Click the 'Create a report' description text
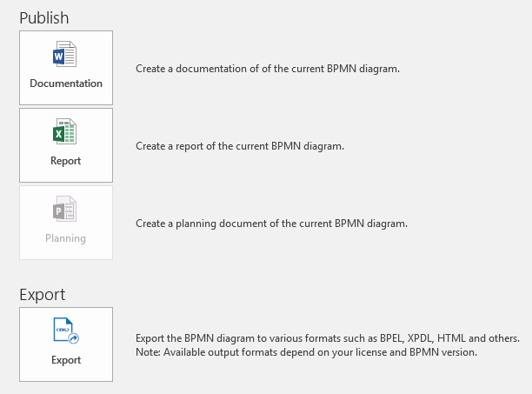This screenshot has width=532, height=394. pos(240,146)
